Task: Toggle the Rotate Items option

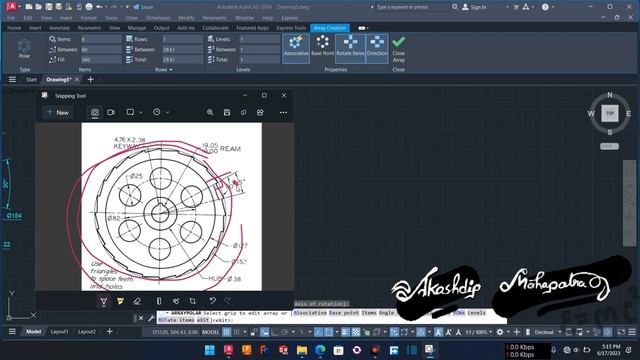Action: click(350, 48)
